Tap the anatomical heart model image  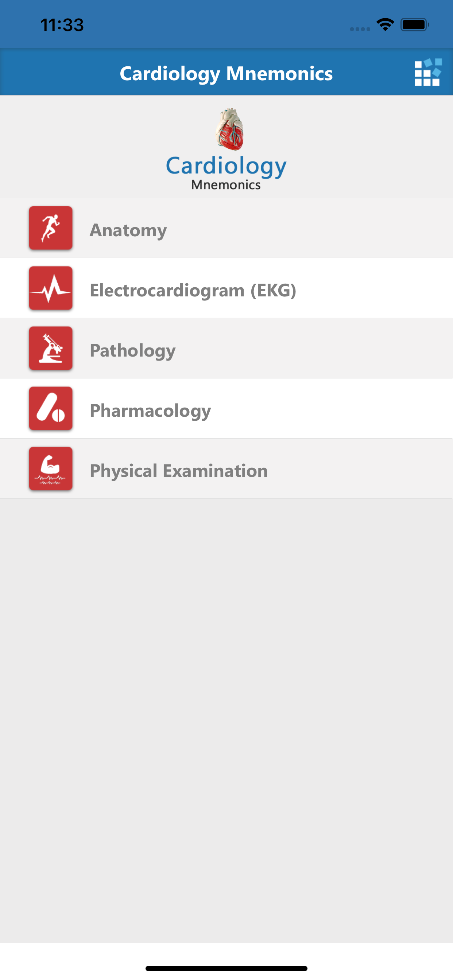230,129
